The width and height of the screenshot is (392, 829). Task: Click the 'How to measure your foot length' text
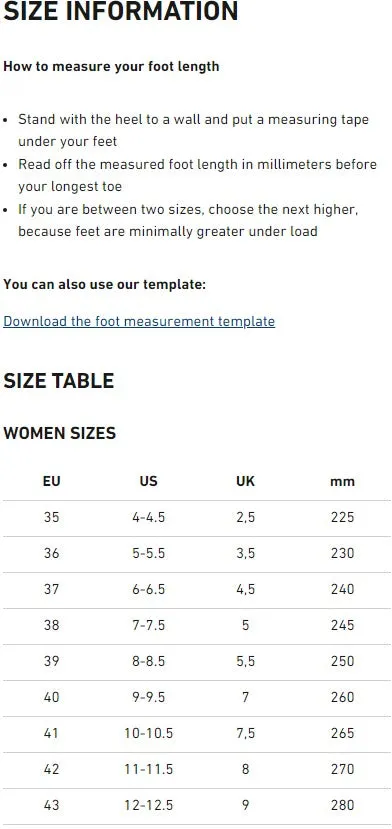111,67
